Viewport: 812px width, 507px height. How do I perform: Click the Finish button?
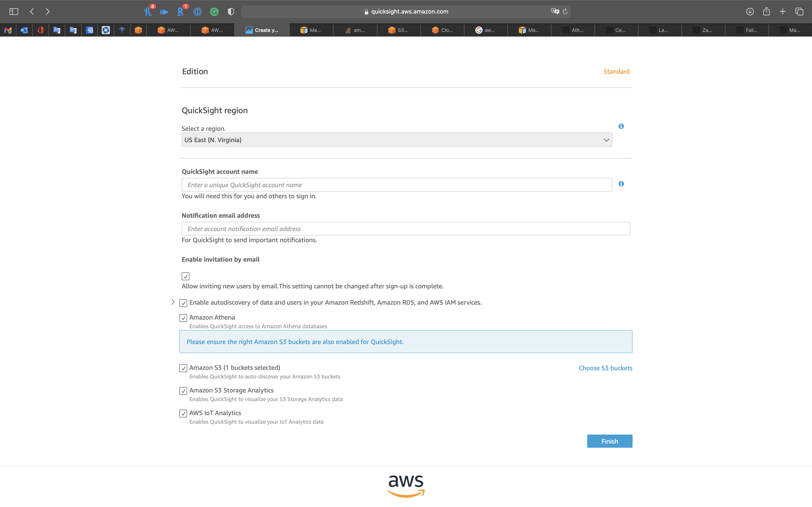[609, 441]
